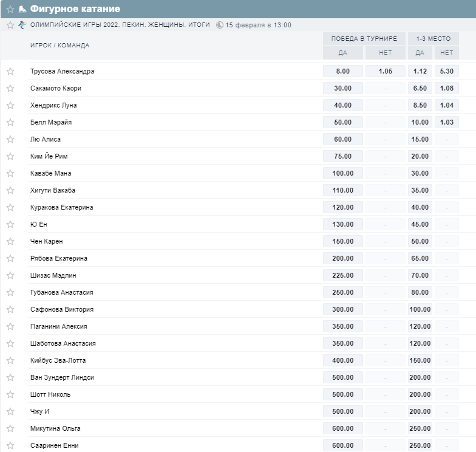Favorite the Olympic Games 2022 event star
476x452 pixels.
(x=10, y=25)
